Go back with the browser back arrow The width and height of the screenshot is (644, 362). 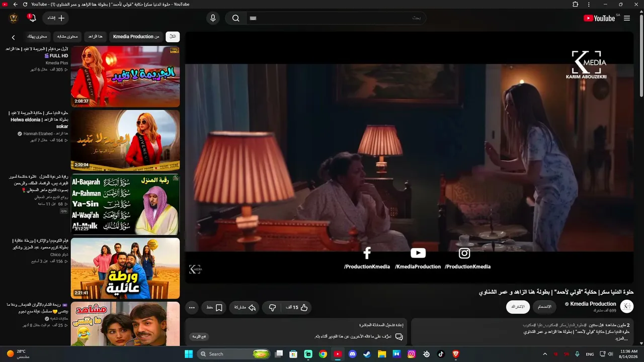[x=15, y=4]
